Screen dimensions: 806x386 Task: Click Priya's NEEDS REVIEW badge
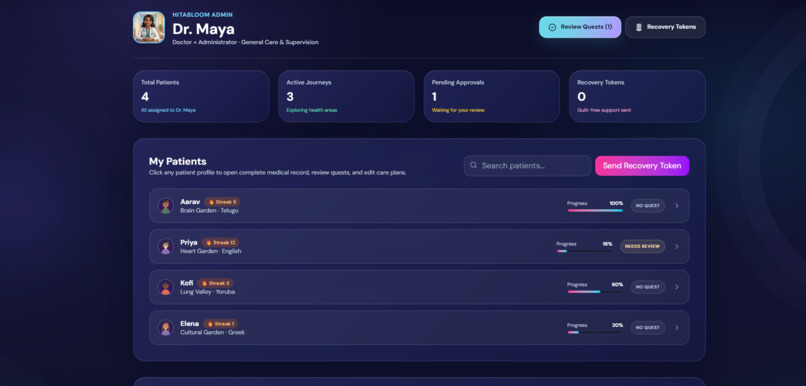tap(642, 246)
